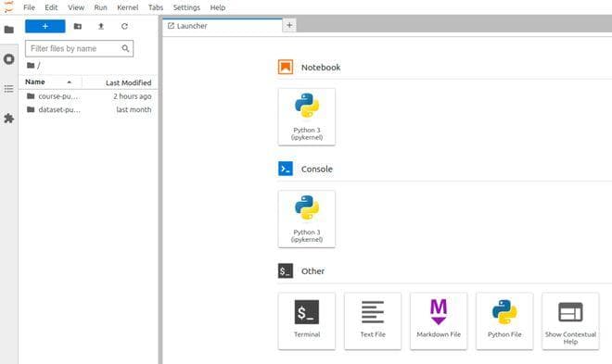The height and width of the screenshot is (364, 612).
Task: Create a new Text File
Action: 373,321
